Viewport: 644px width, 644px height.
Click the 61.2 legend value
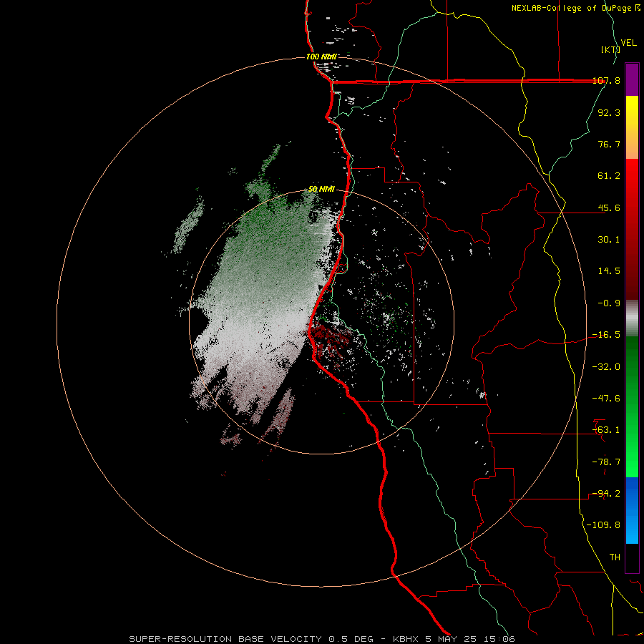click(x=609, y=176)
